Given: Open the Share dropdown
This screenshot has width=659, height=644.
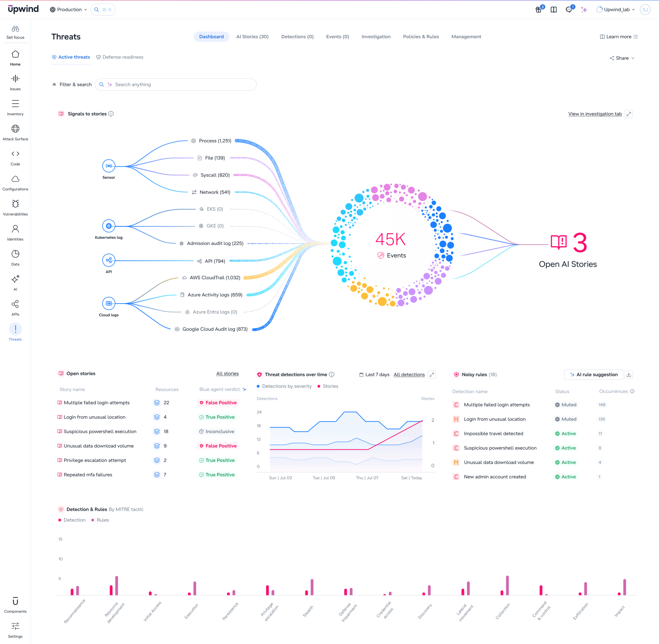Looking at the screenshot, I should 622,58.
